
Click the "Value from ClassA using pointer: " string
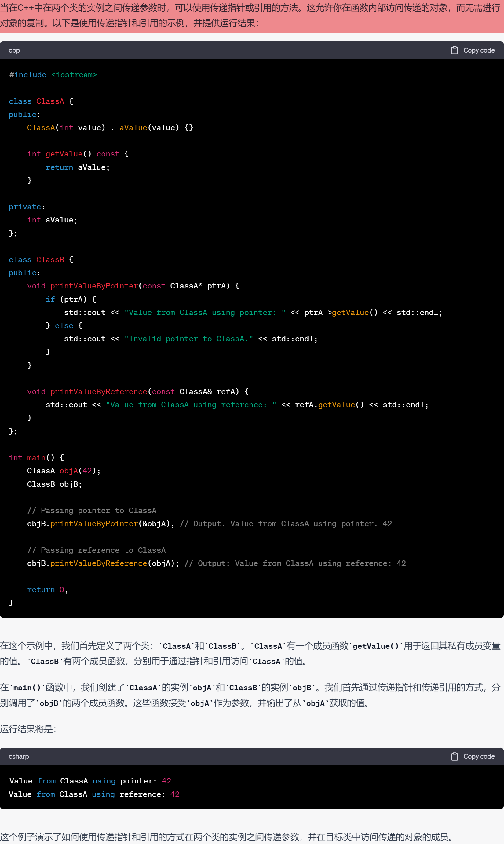point(205,313)
